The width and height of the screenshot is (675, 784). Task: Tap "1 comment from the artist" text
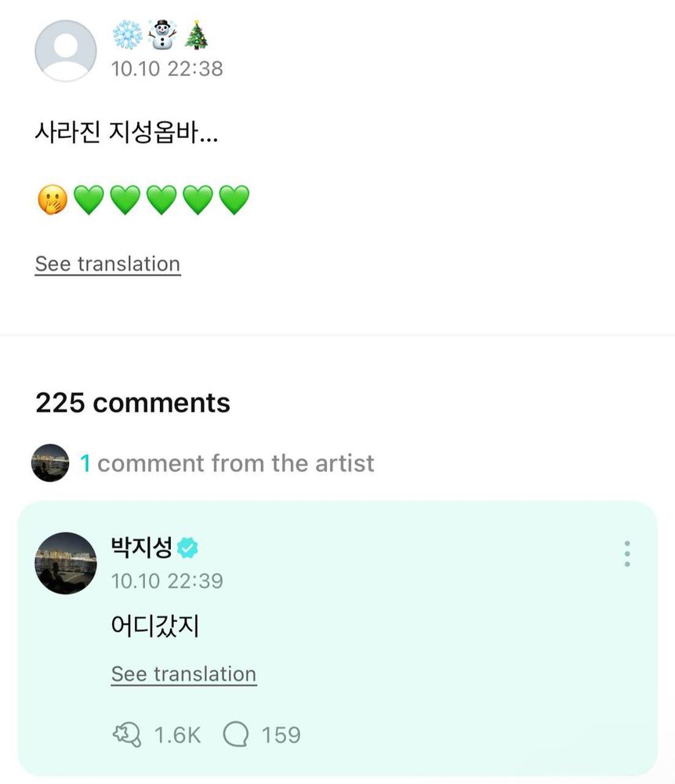coord(227,463)
